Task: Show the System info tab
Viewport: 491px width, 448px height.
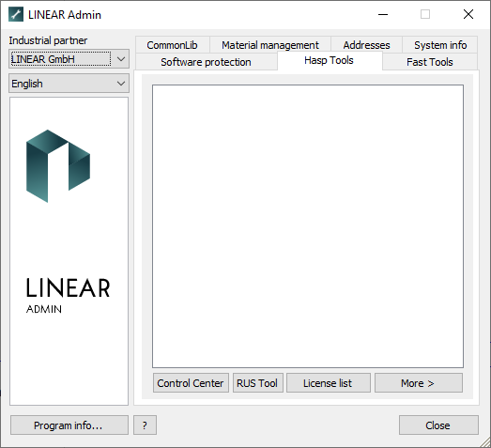Action: tap(440, 45)
